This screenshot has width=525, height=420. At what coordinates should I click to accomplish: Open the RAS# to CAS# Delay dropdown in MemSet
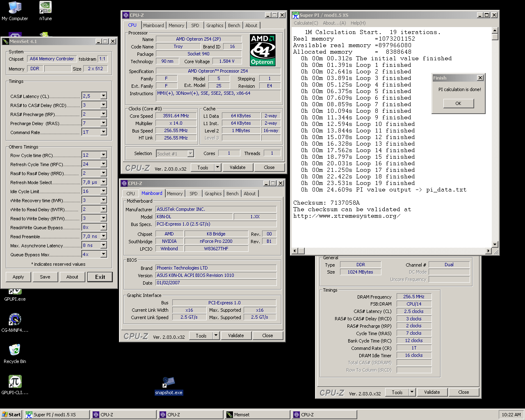pyautogui.click(x=103, y=105)
